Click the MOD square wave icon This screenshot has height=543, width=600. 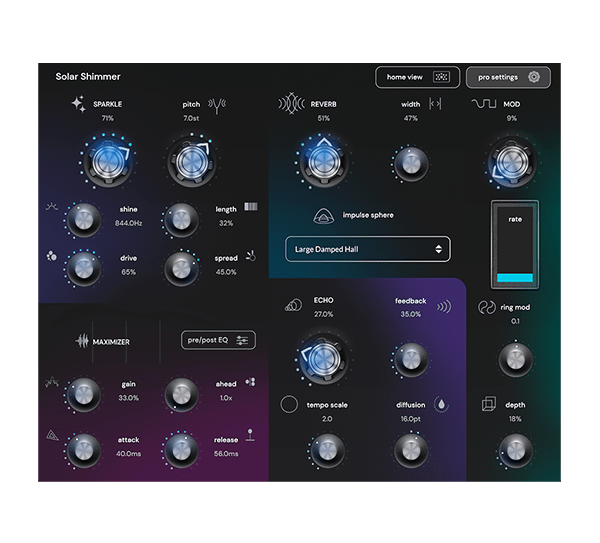485,104
